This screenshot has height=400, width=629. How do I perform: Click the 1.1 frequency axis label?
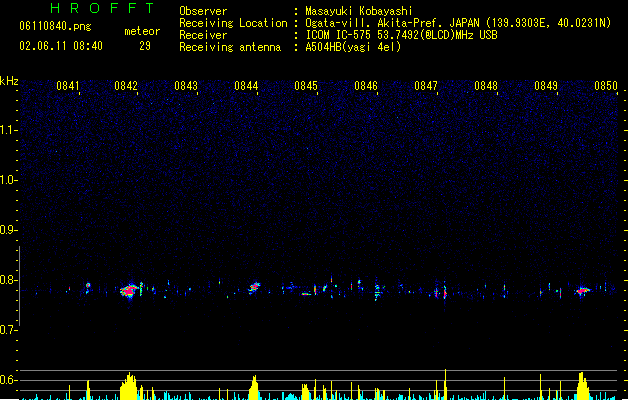click(x=8, y=130)
